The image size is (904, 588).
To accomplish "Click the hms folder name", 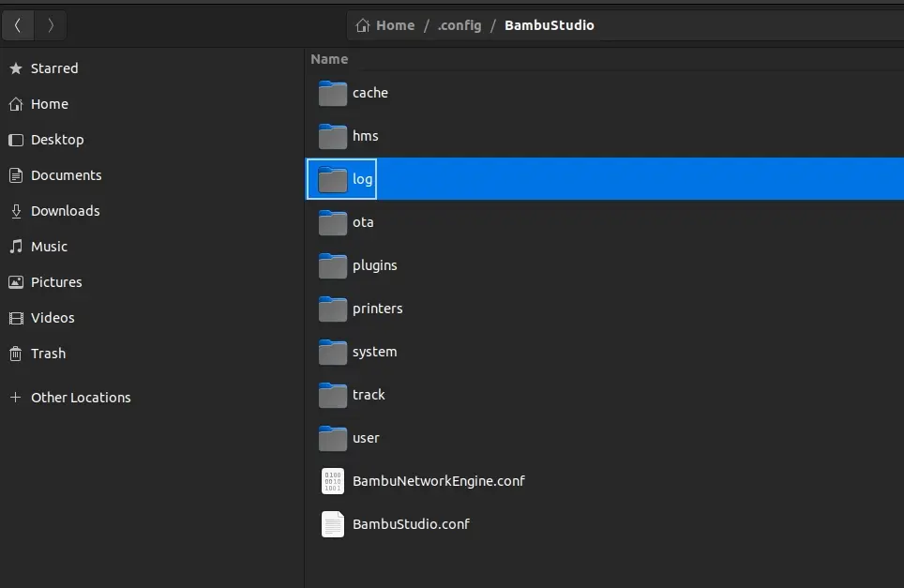I will pyautogui.click(x=366, y=136).
